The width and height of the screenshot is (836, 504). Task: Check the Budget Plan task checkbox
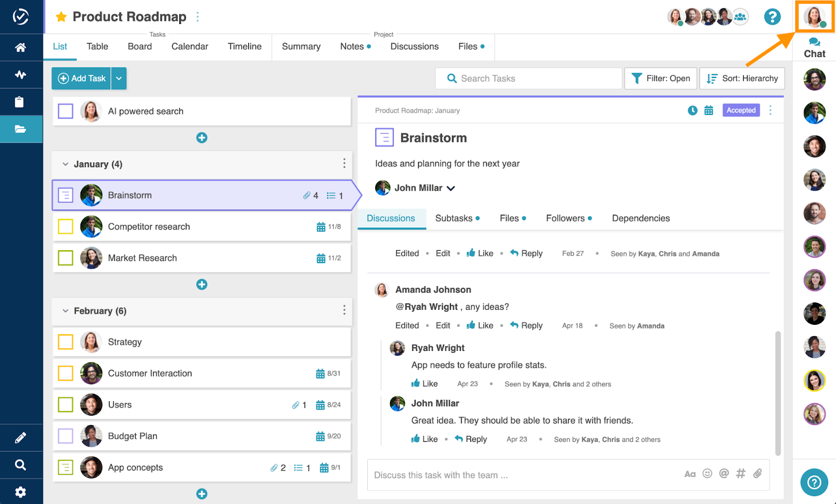coord(65,436)
